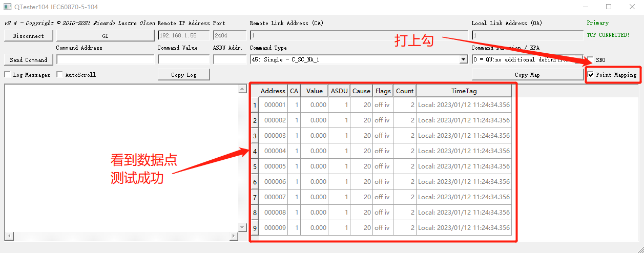Click the Copy Log button
The width and height of the screenshot is (644, 253).
click(x=184, y=75)
